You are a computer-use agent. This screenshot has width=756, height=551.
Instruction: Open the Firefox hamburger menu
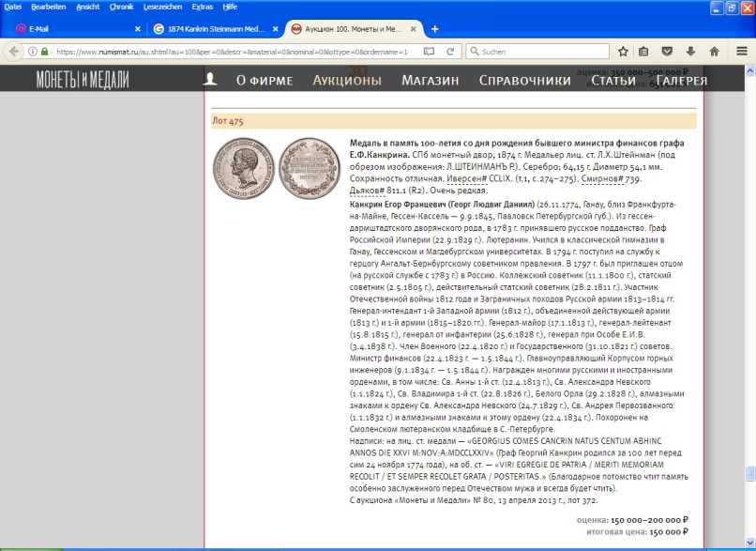pyautogui.click(x=741, y=52)
